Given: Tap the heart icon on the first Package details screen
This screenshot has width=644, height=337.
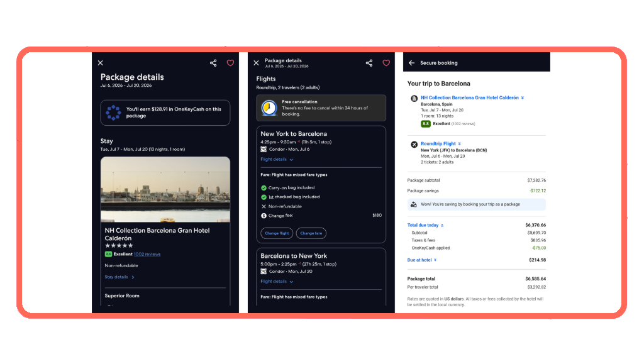Looking at the screenshot, I should pyautogui.click(x=230, y=63).
